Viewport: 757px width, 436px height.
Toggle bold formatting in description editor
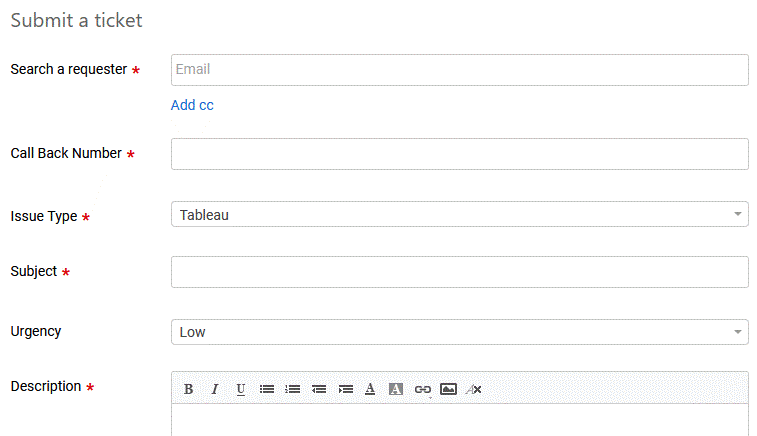coord(188,389)
